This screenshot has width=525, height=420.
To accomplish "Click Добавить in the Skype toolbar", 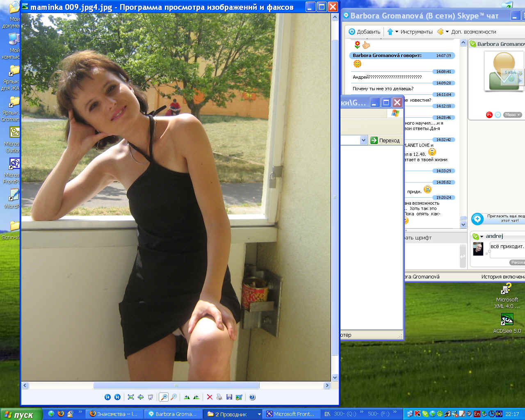I will tap(365, 32).
